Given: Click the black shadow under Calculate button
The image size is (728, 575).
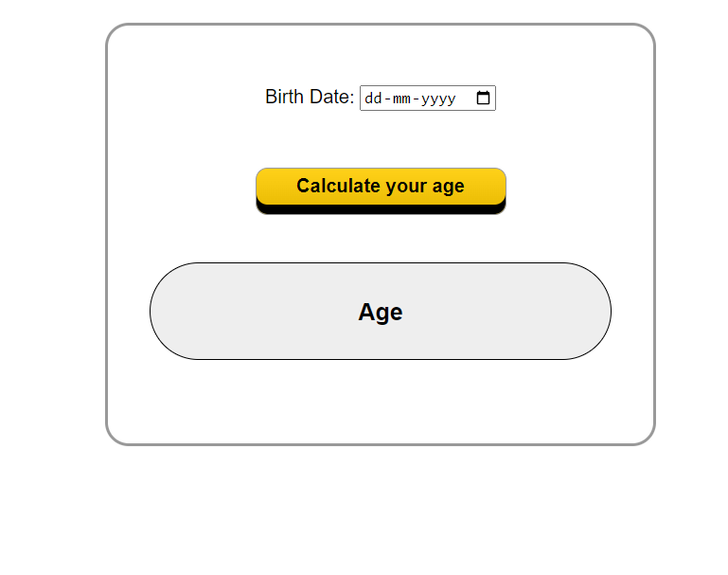Looking at the screenshot, I should click(381, 209).
